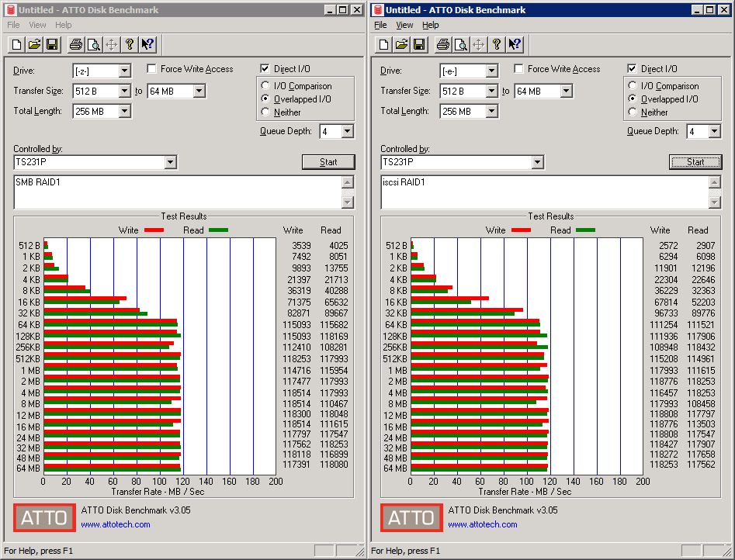
Task: Select Overlapped I/O radio in left window
Action: [x=265, y=99]
